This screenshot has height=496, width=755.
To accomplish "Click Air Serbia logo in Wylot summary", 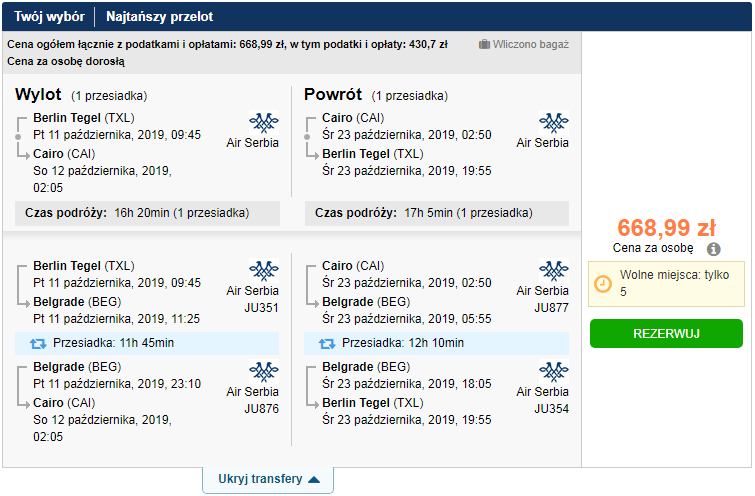I will (264, 122).
